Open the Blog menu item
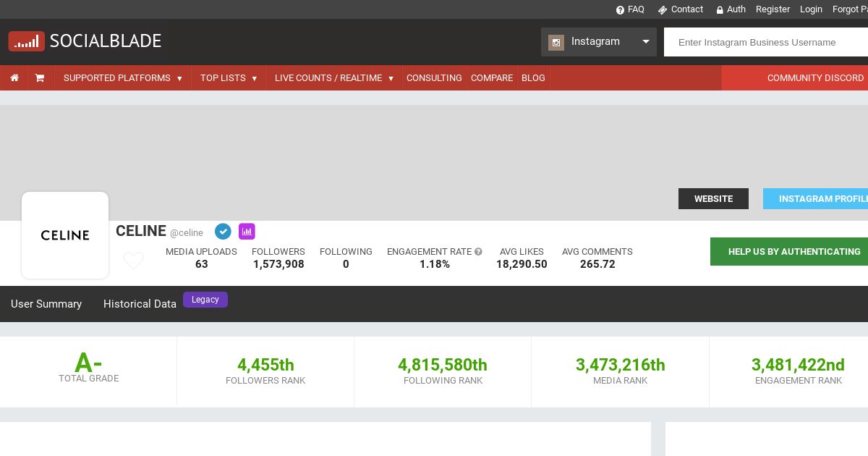 [x=533, y=78]
